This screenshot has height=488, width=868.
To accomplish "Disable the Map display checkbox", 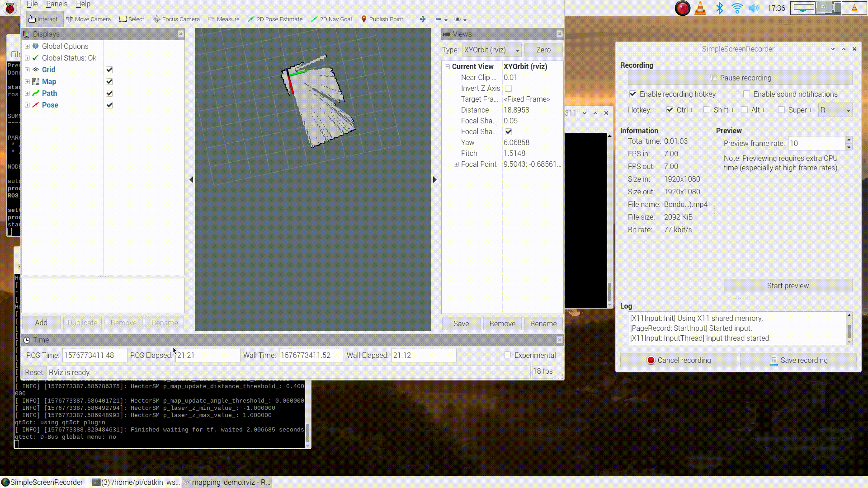I will 109,81.
